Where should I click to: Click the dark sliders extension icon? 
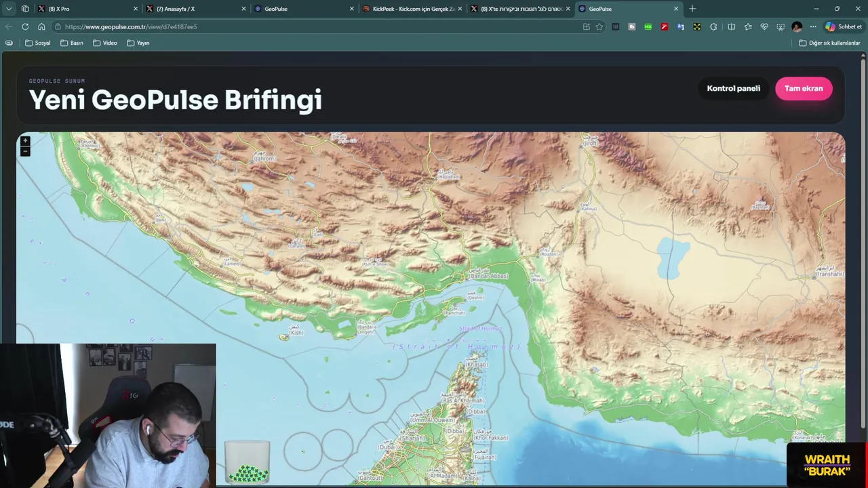pyautogui.click(x=616, y=26)
